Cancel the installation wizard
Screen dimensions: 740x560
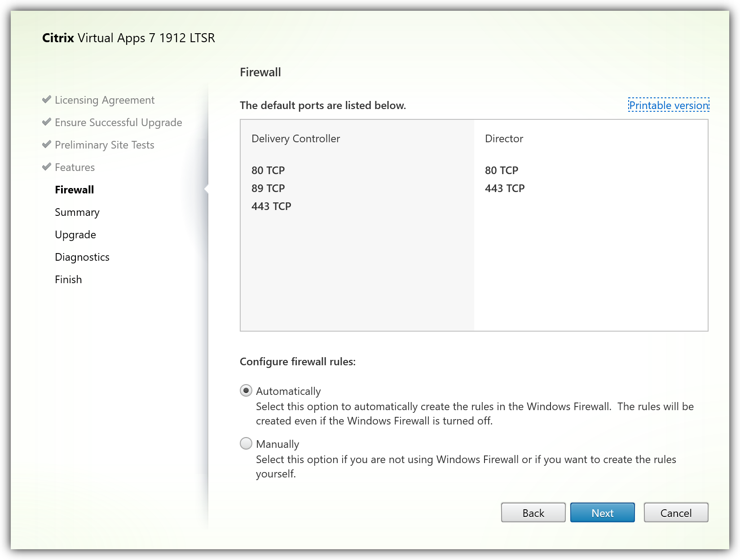[x=676, y=513]
